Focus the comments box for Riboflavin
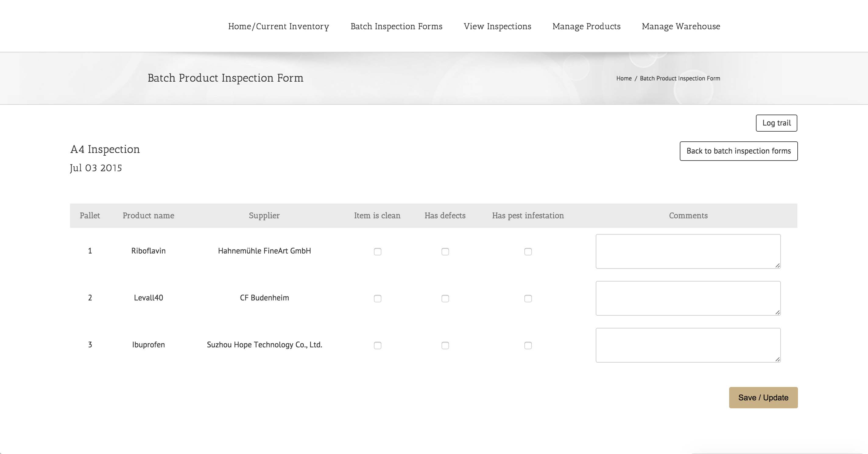The width and height of the screenshot is (868, 454). point(688,251)
